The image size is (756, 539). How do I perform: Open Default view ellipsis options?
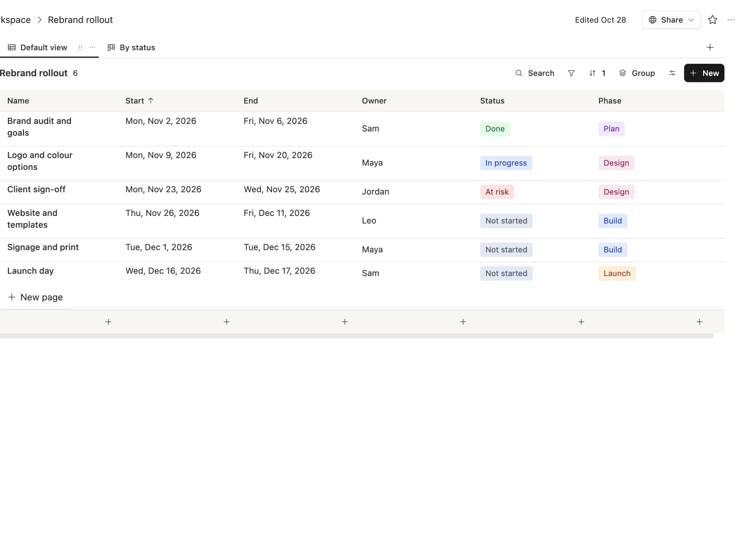coord(92,48)
